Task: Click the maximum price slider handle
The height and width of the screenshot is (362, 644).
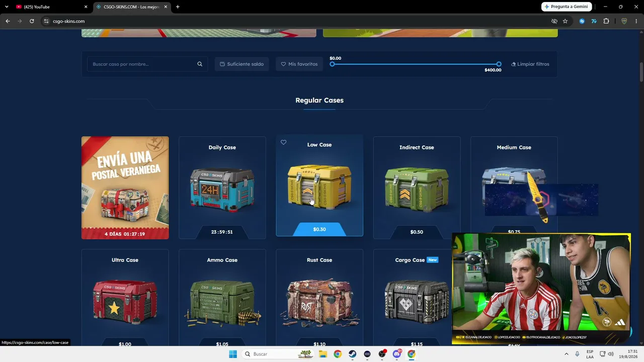Action: point(499,64)
